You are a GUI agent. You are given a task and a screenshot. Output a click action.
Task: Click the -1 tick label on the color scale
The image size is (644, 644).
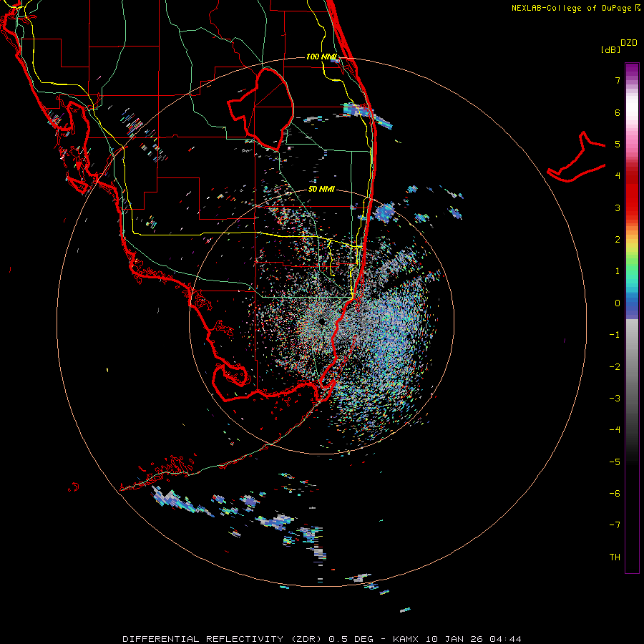[x=615, y=335]
